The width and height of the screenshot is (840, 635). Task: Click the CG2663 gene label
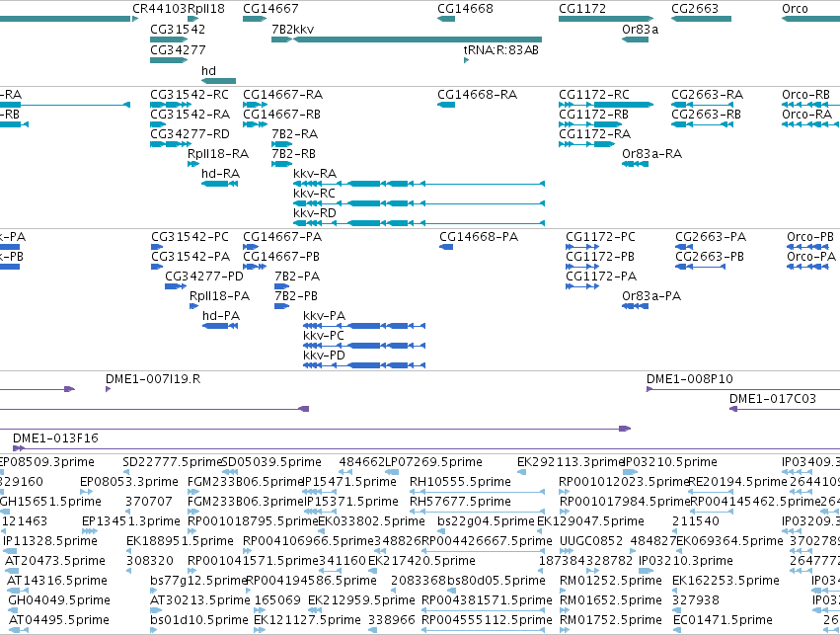(695, 9)
